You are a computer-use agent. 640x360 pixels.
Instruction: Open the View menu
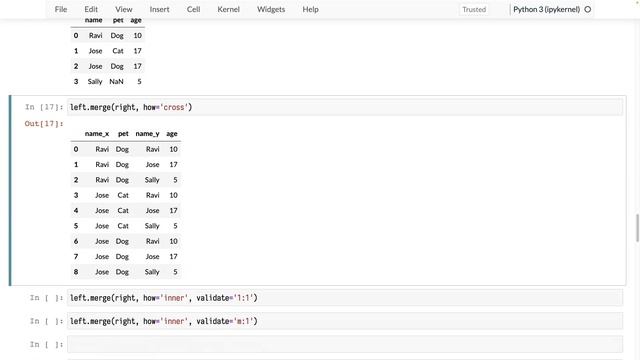click(124, 9)
